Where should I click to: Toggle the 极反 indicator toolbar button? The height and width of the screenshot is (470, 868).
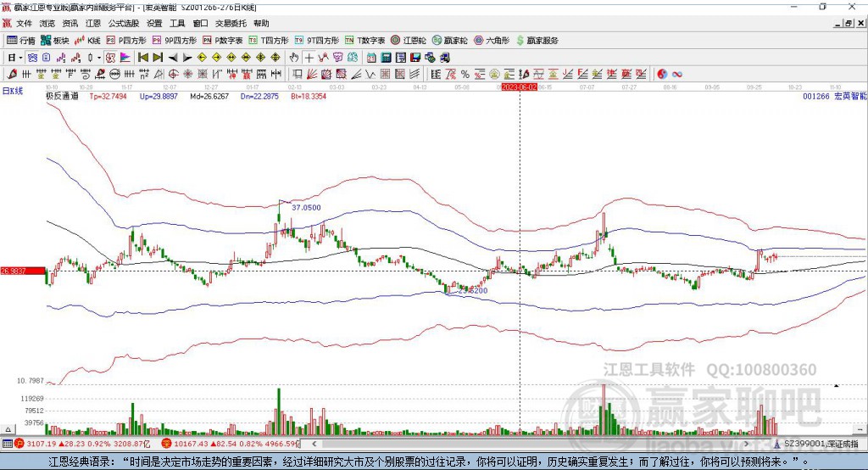pyautogui.click(x=110, y=58)
